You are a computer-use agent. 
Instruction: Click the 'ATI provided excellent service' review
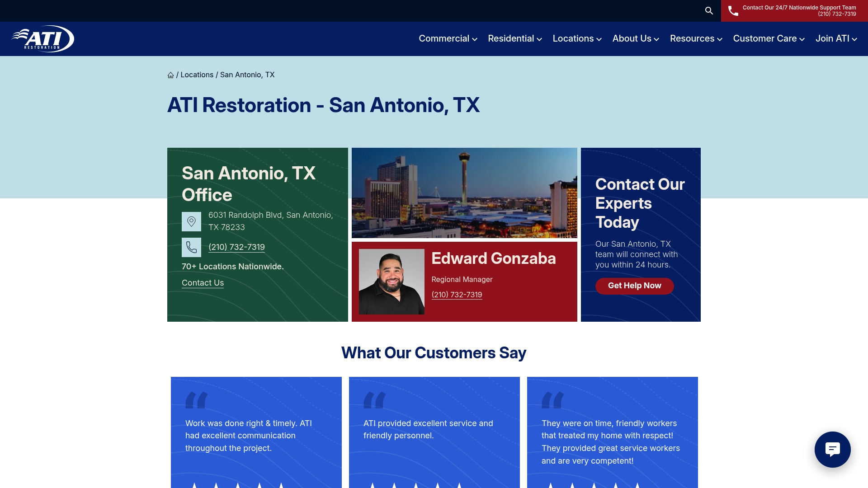pyautogui.click(x=428, y=429)
